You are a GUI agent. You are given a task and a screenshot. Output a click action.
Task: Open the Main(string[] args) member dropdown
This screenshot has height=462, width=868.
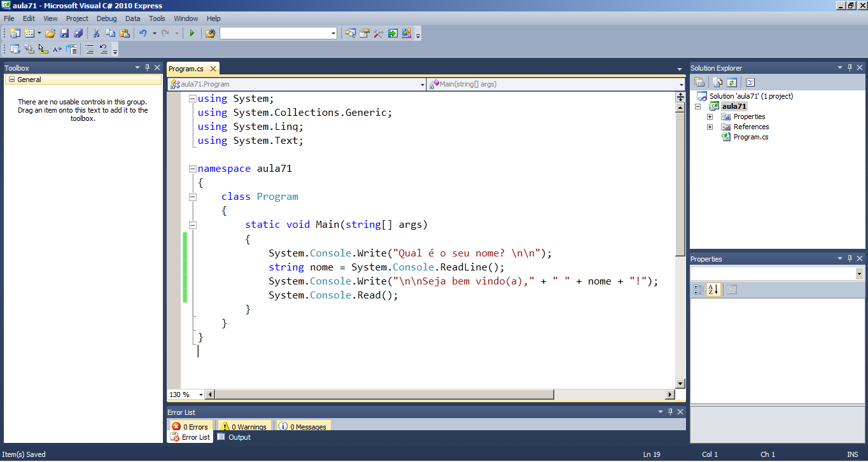pos(681,84)
